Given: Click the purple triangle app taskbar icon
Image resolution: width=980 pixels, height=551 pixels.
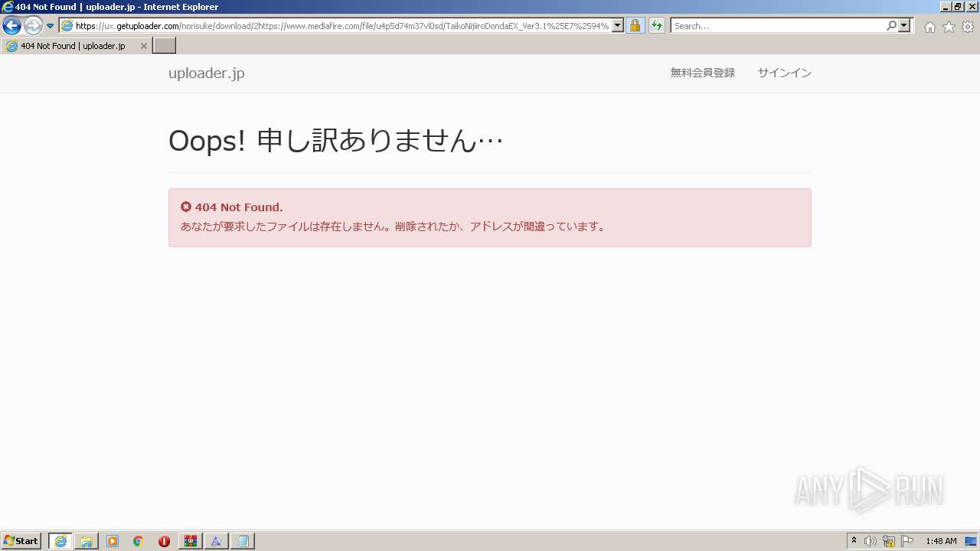Looking at the screenshot, I should pyautogui.click(x=217, y=541).
